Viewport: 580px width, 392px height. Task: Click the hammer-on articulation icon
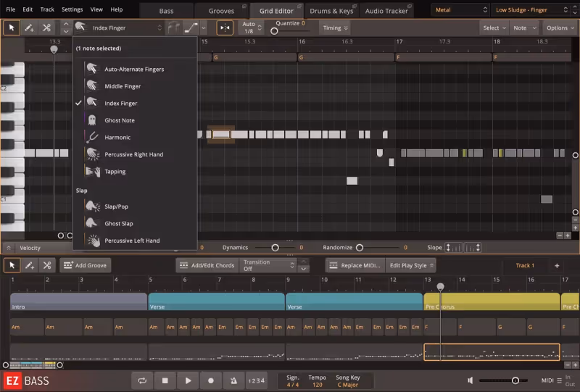pyautogui.click(x=173, y=28)
